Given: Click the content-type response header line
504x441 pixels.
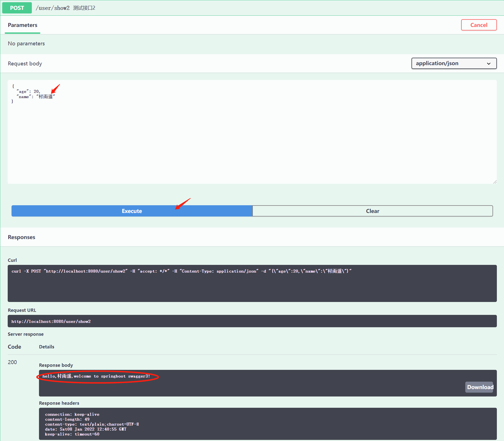Looking at the screenshot, I should (92, 424).
